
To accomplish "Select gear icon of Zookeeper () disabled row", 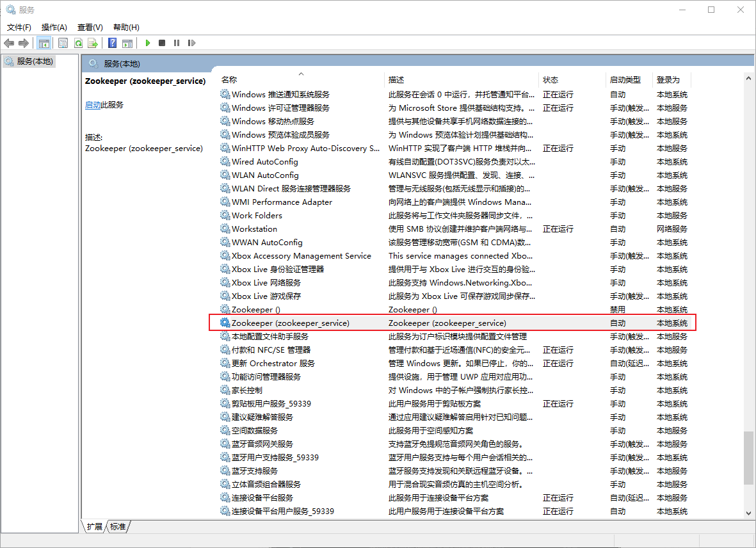I will point(225,309).
